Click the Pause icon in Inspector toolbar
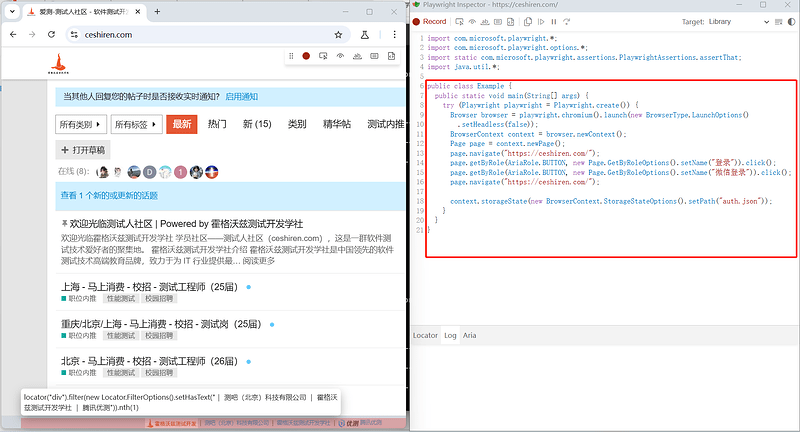The height and width of the screenshot is (432, 800). 554,21
